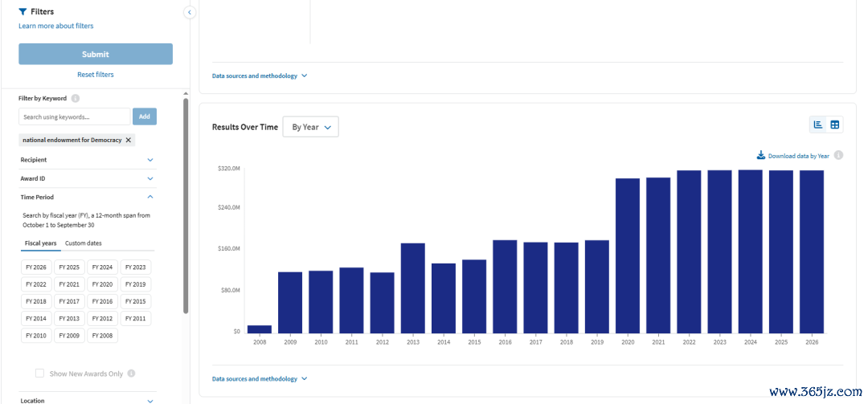Enable Show New Awards Only checkbox

(40, 373)
